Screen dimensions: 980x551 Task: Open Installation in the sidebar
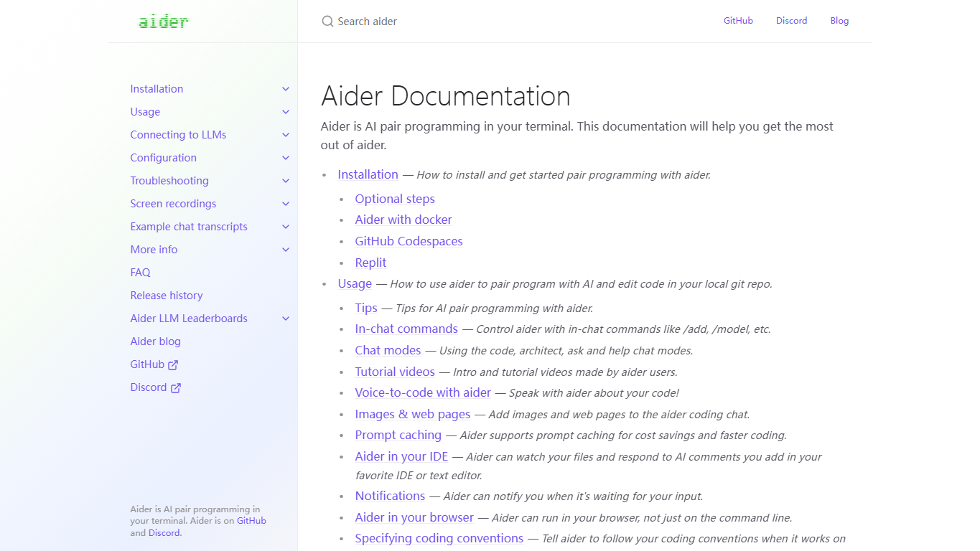tap(157, 89)
